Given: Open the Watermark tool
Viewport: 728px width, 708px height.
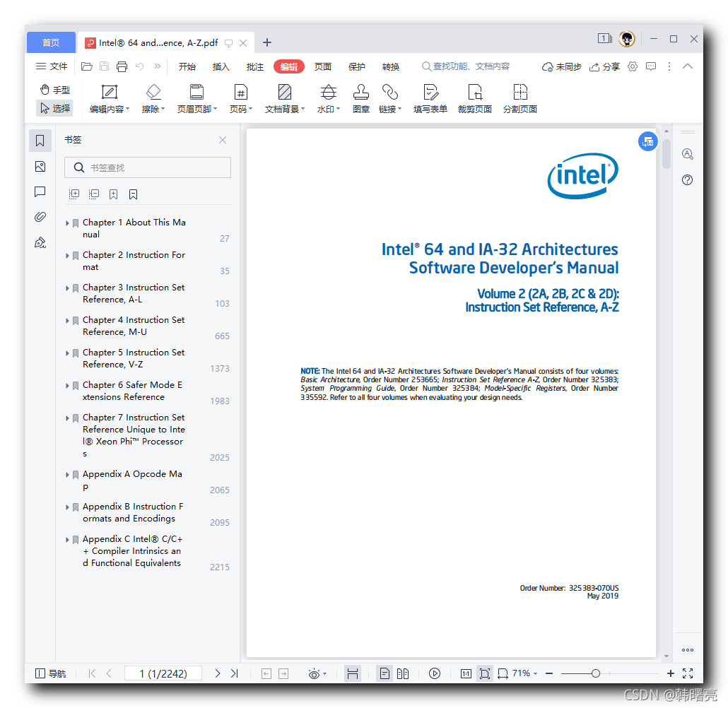Looking at the screenshot, I should [x=328, y=98].
